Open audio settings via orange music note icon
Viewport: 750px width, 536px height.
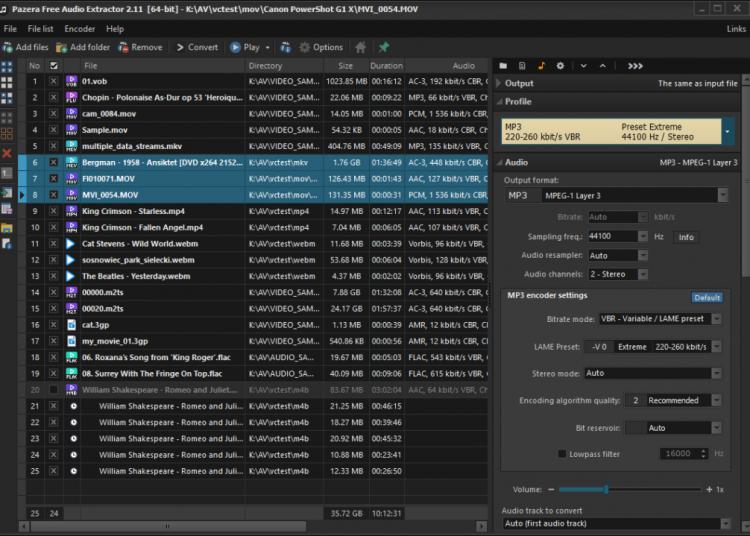tap(542, 66)
